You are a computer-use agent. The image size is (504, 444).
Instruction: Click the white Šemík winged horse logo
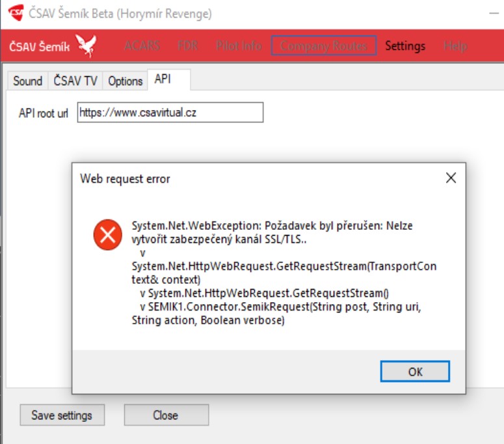[86, 46]
